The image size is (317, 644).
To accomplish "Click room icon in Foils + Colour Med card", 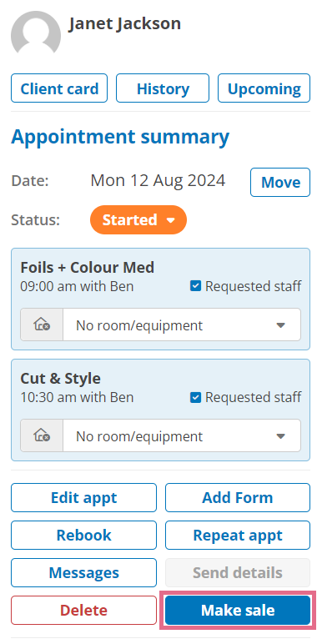I will click(x=42, y=325).
